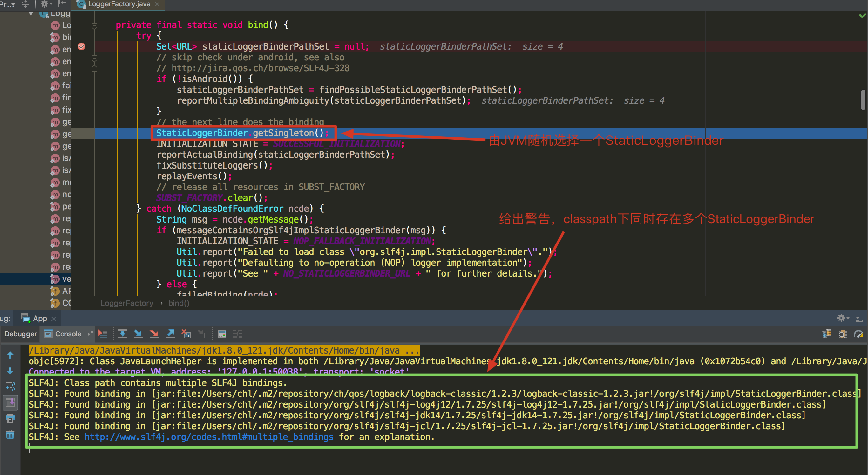
Task: Collapse the bind() method fold marker
Action: point(94,25)
